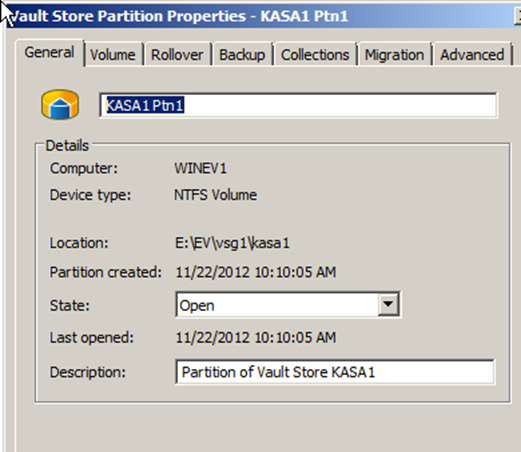Click the dialog title bar
This screenshot has width=521, height=452.
point(260,16)
